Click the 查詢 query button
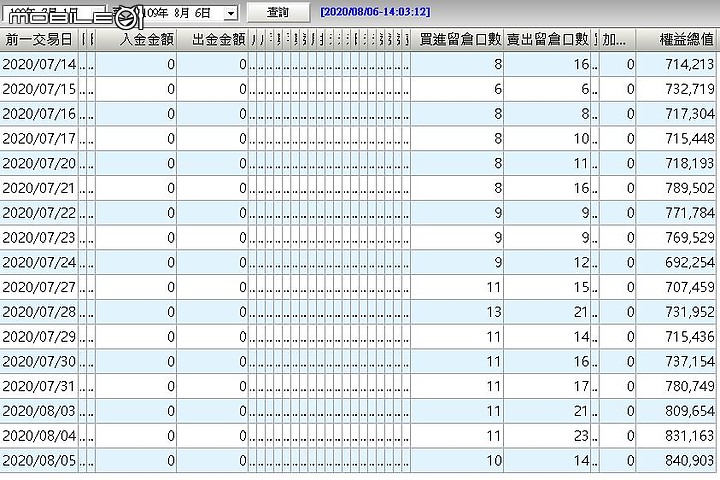This screenshot has height=480, width=720. (x=278, y=12)
